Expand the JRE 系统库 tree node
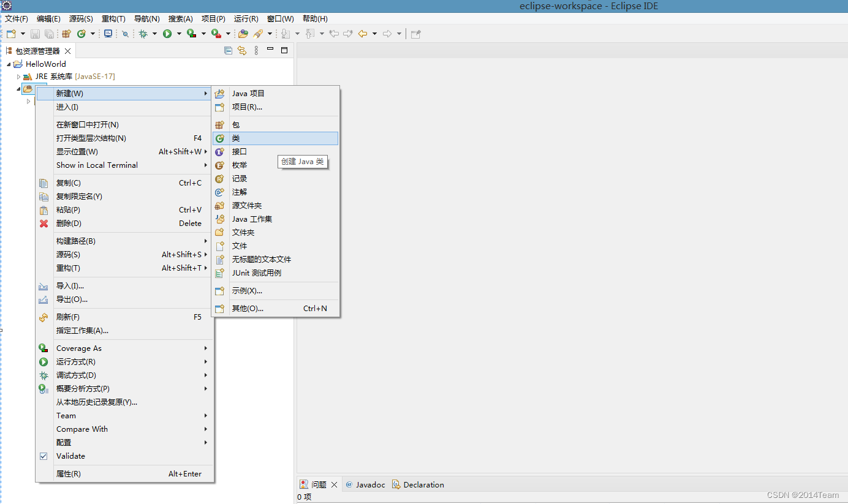This screenshot has height=504, width=848. pyautogui.click(x=18, y=77)
